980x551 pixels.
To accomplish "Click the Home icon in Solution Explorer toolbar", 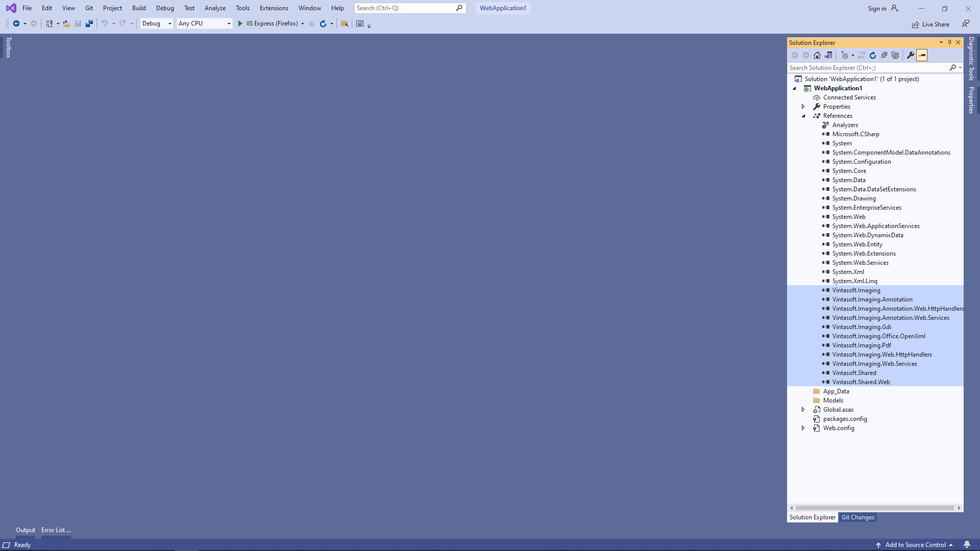I will [817, 55].
